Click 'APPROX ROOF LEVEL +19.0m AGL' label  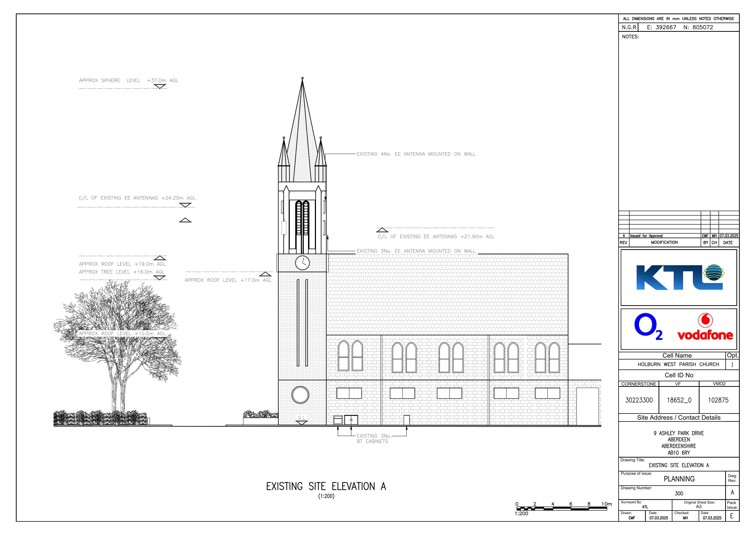tap(122, 264)
